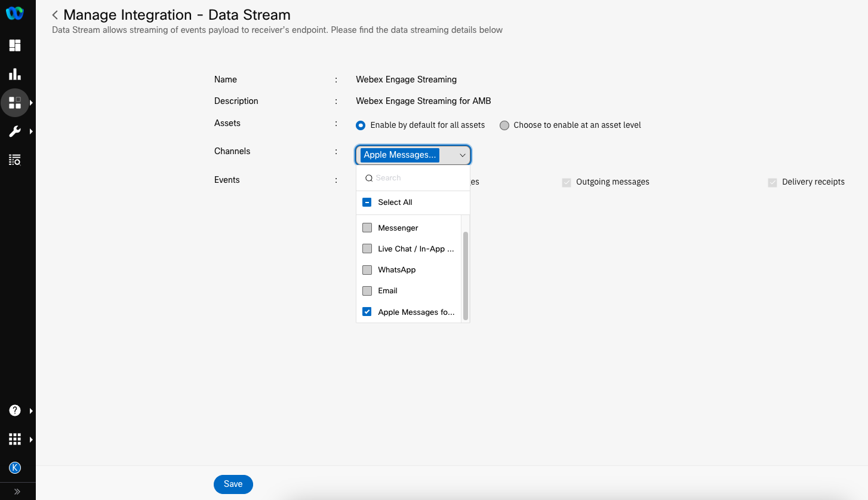Screen dimensions: 868x500
Task: Open the app switcher grid icon
Action: tap(15, 439)
